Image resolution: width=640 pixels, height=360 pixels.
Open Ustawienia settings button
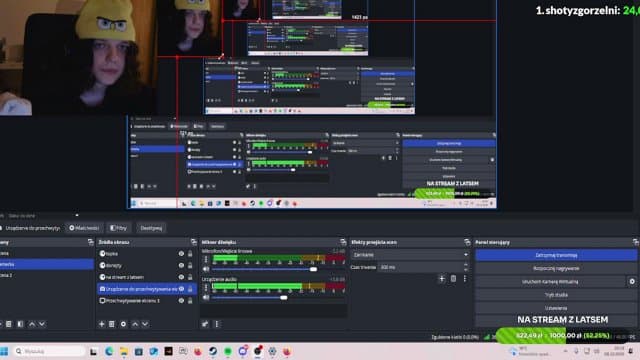coord(556,308)
